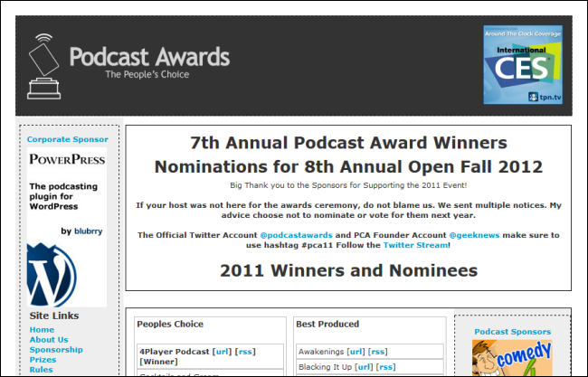The width and height of the screenshot is (588, 377).
Task: Visit the Prizes page link
Action: coord(43,360)
